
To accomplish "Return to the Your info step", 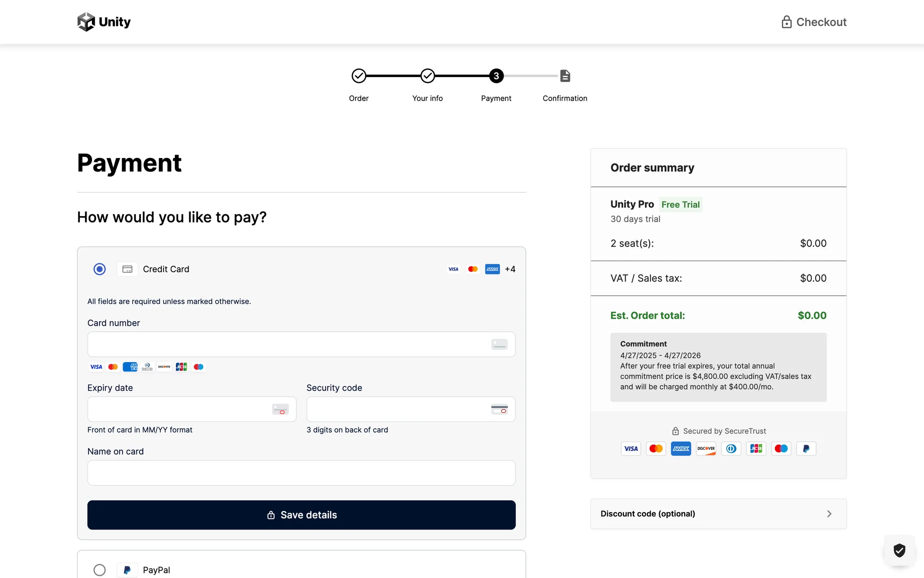I will coord(427,76).
